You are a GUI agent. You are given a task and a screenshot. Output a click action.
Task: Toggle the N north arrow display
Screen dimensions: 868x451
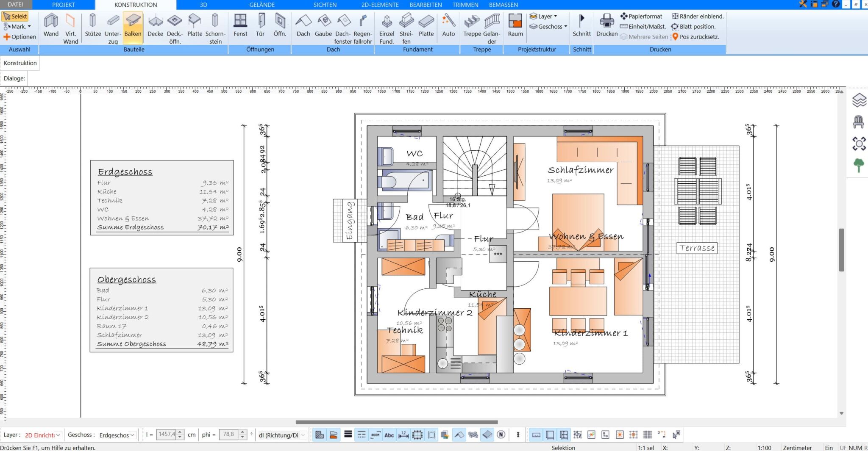pyautogui.click(x=501, y=434)
